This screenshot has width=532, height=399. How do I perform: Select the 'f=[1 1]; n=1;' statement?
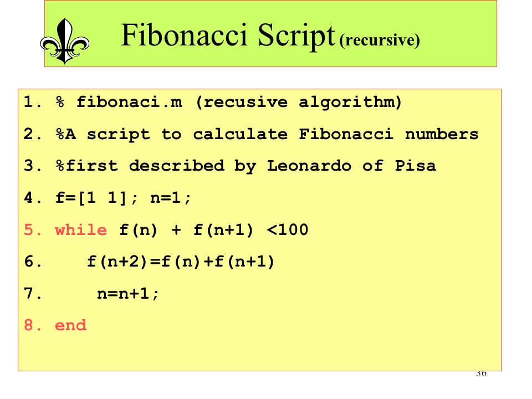point(123,197)
